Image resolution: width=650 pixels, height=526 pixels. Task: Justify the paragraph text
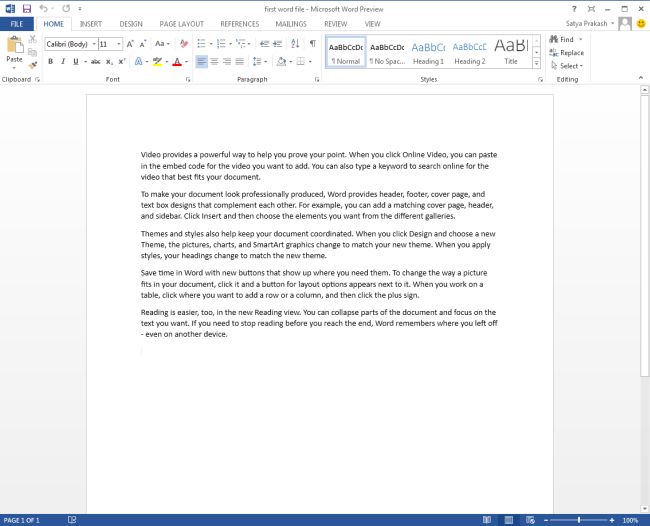pos(240,62)
